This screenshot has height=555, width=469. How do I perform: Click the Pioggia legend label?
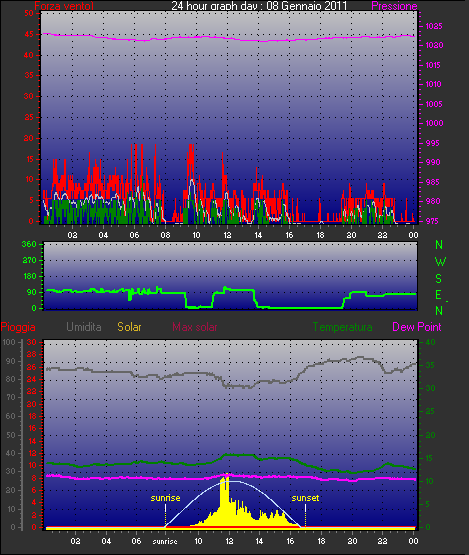pyautogui.click(x=18, y=327)
